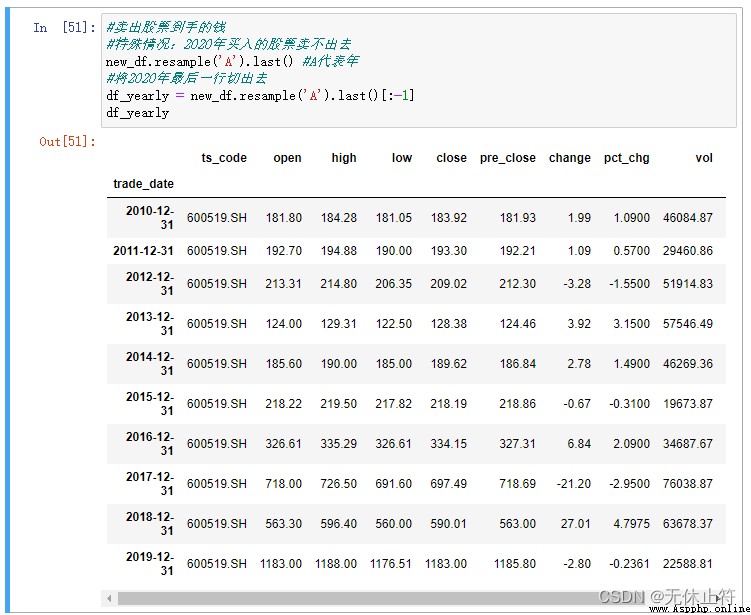Click the pct_chg value -0.2361
The height and width of the screenshot is (615, 751).
[x=629, y=564]
